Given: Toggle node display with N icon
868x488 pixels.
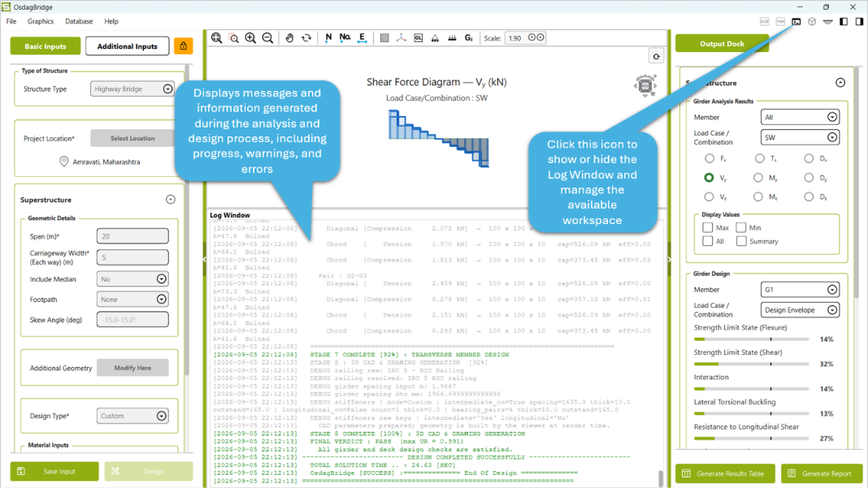Looking at the screenshot, I should coord(328,37).
